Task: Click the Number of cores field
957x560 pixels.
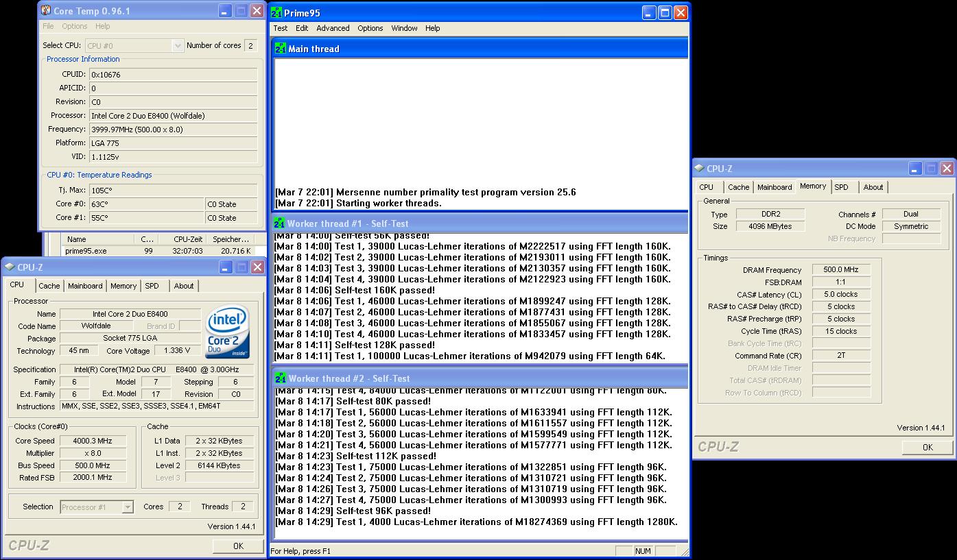Action: (250, 46)
